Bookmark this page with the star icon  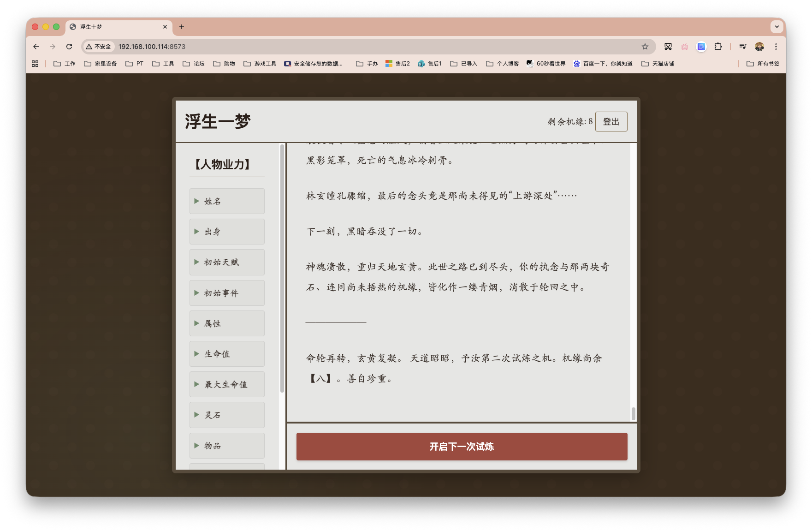tap(644, 47)
